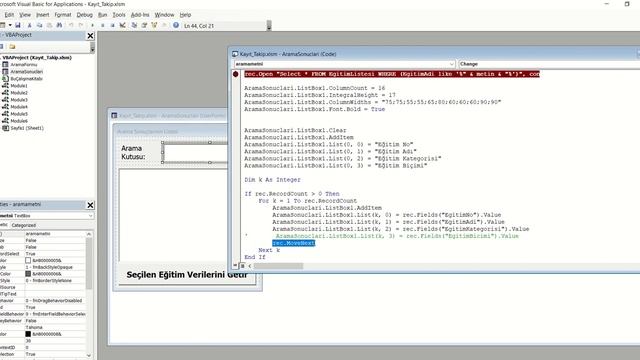Click the highlighted rec.MoveNext code line
Viewport: 640px width, 360px height.
293,243
